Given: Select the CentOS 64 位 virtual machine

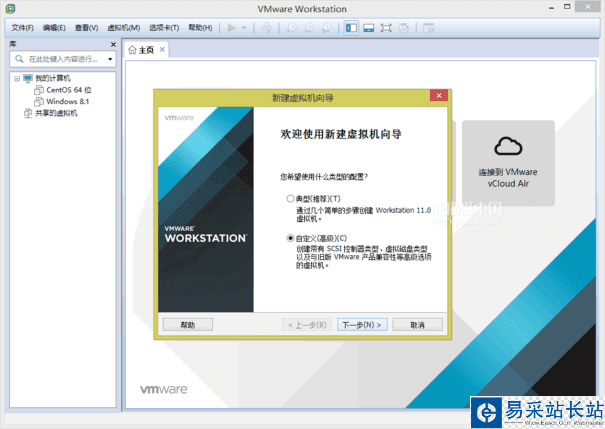Looking at the screenshot, I should point(69,90).
